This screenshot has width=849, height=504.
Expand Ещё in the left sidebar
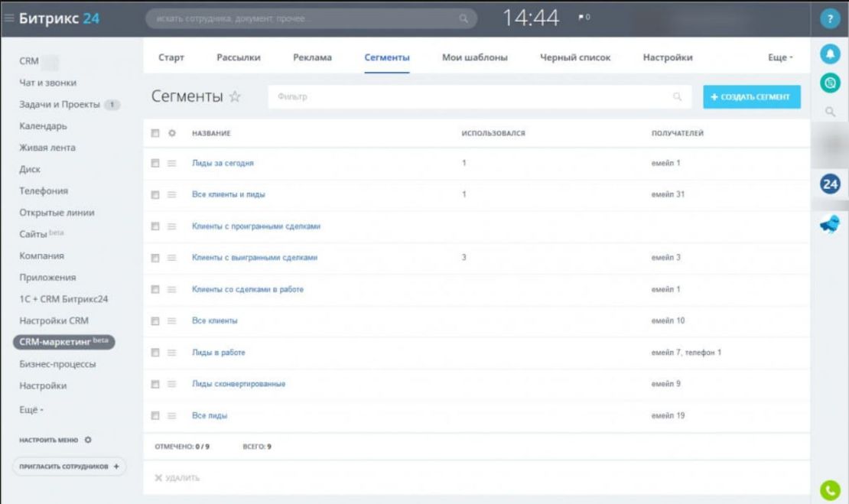(31, 411)
